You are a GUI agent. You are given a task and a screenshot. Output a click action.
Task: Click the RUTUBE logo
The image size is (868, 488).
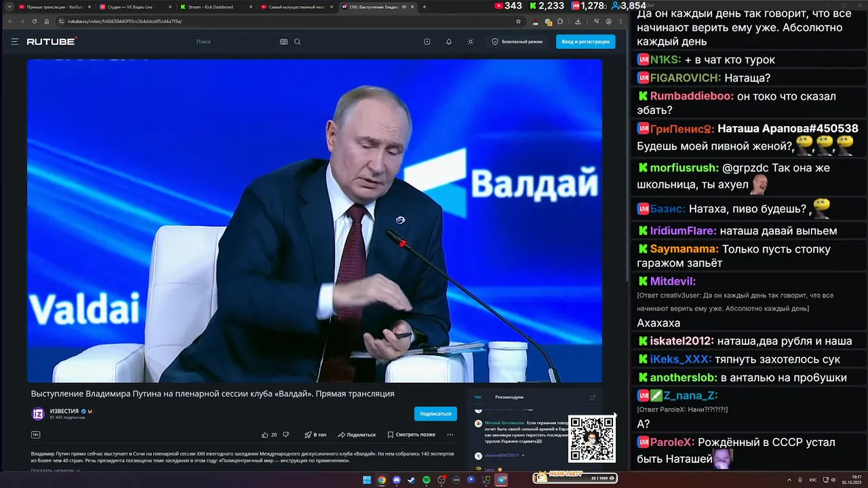coord(52,42)
